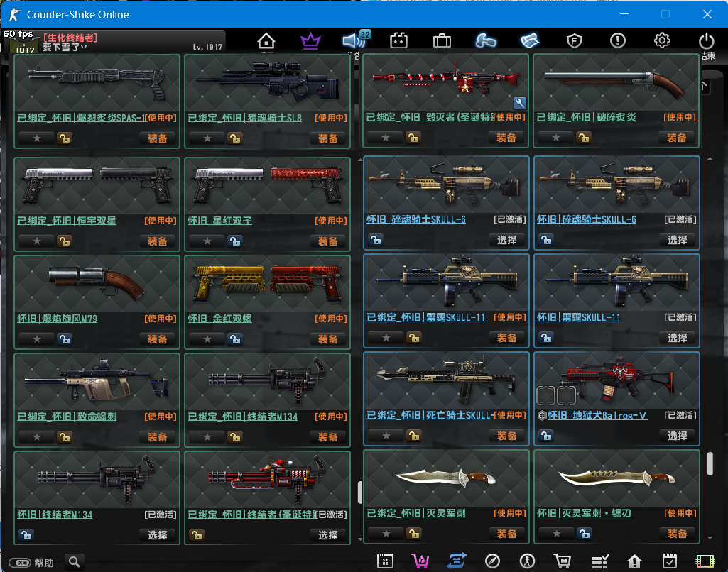
Task: Open the purple crown VIP icon
Action: [x=310, y=41]
